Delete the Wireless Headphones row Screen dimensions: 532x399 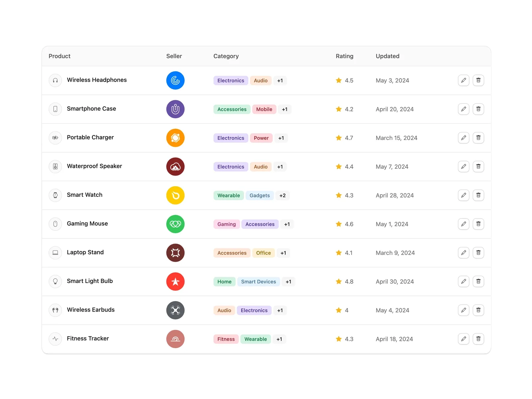pos(478,80)
